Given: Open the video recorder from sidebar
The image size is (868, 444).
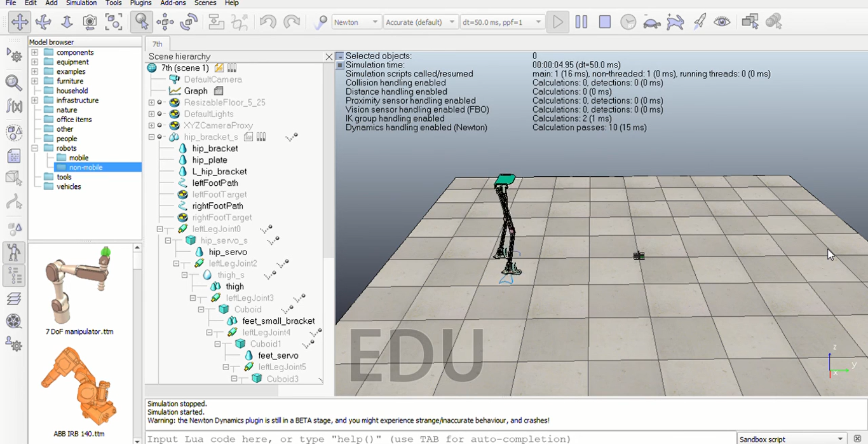Looking at the screenshot, I should tap(14, 321).
